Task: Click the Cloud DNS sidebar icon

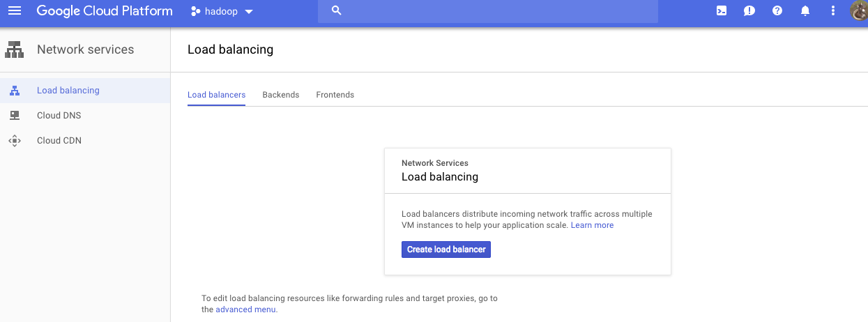Action: [x=15, y=116]
